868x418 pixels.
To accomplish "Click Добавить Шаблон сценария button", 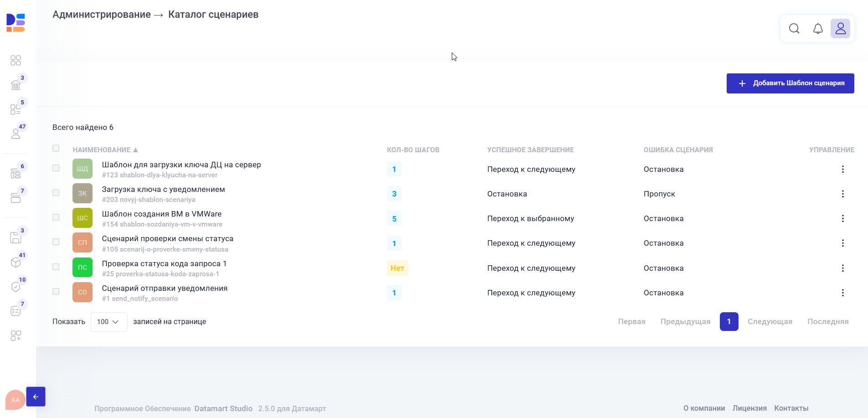I will pos(790,83).
